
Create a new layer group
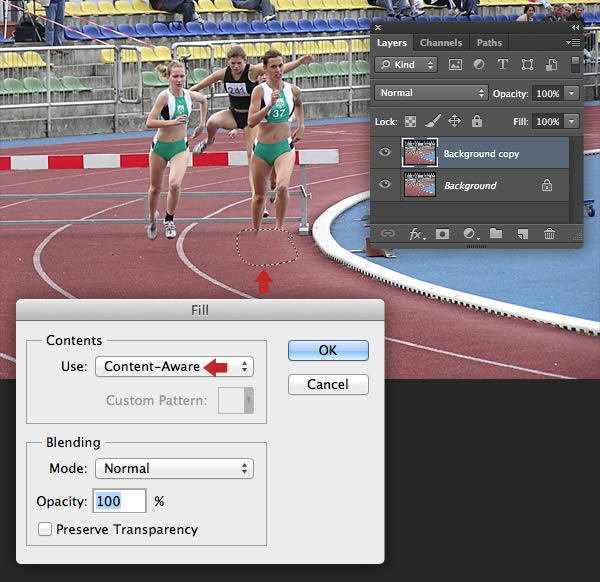pyautogui.click(x=496, y=233)
